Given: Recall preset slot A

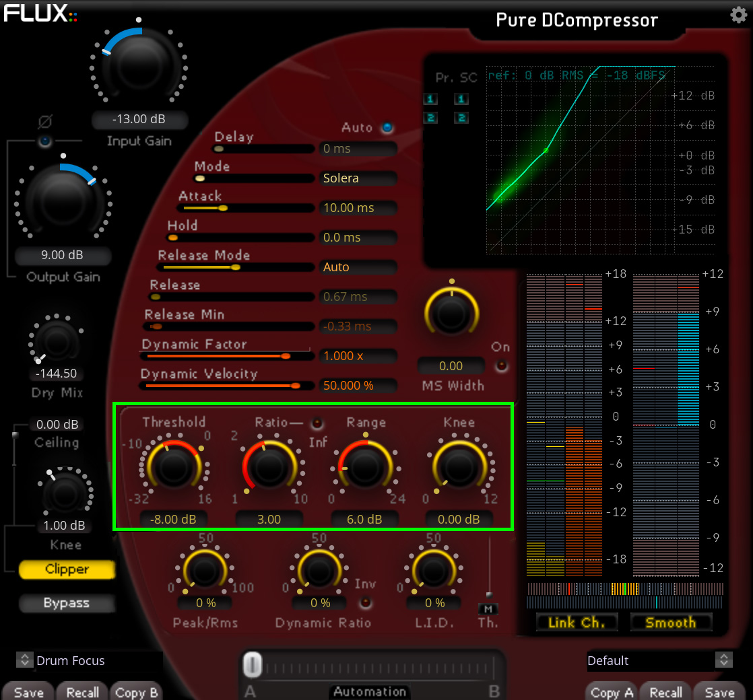Looking at the screenshot, I should tap(83, 693).
